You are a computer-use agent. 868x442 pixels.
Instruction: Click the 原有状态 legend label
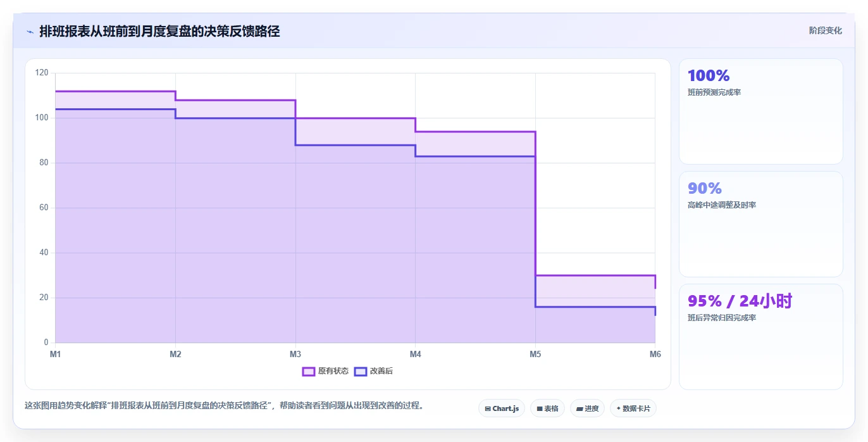[333, 371]
